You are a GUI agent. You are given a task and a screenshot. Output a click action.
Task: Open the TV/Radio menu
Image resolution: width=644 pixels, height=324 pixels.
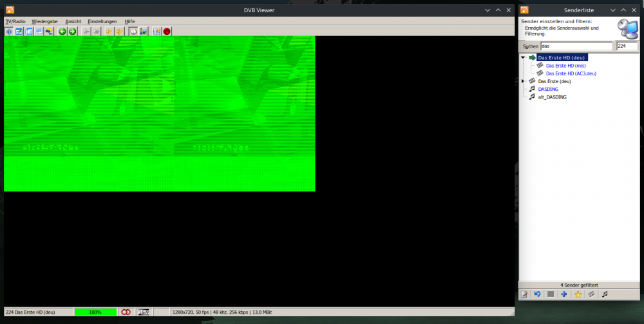(15, 21)
